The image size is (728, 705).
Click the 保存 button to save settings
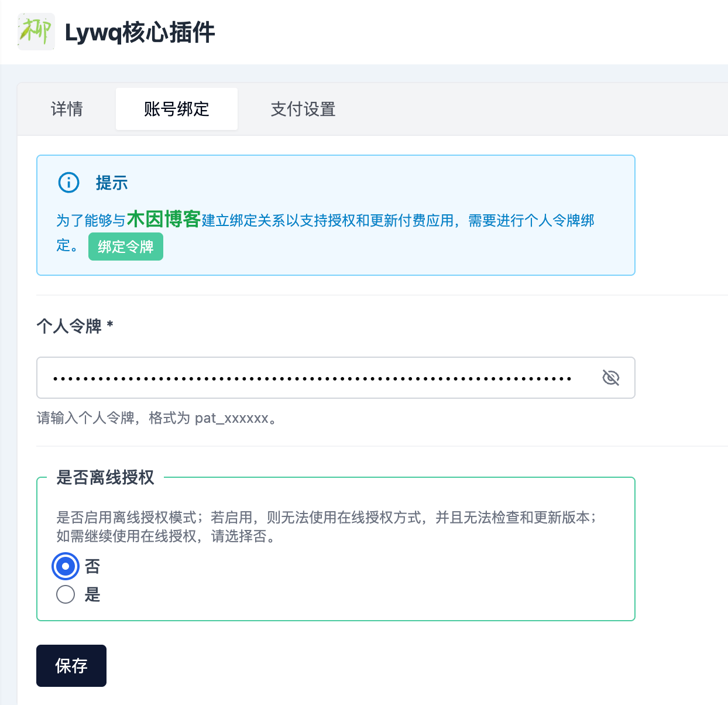[x=71, y=666]
